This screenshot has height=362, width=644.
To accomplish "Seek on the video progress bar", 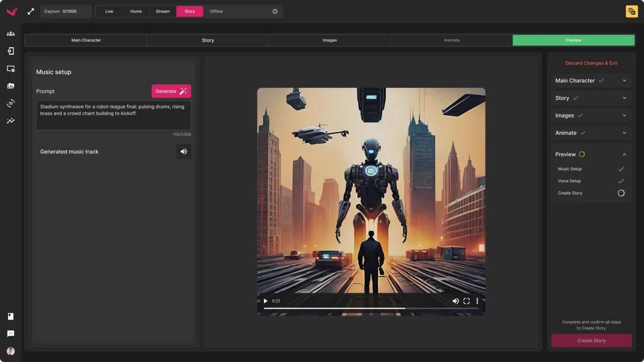I will 371,308.
